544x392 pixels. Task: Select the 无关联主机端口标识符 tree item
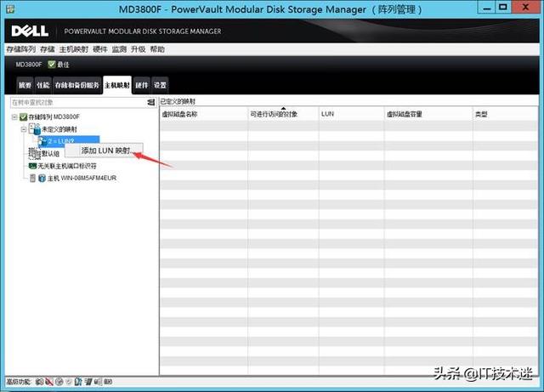[x=67, y=166]
